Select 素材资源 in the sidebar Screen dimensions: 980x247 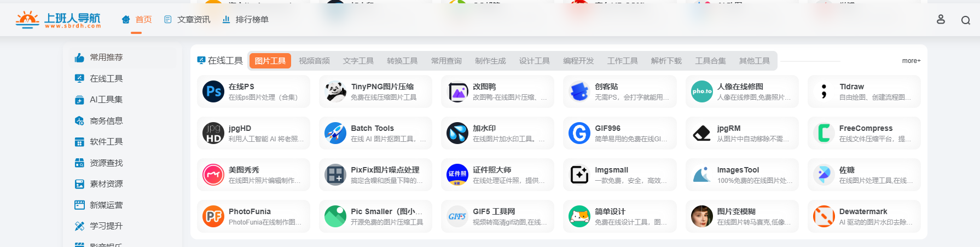(98, 184)
